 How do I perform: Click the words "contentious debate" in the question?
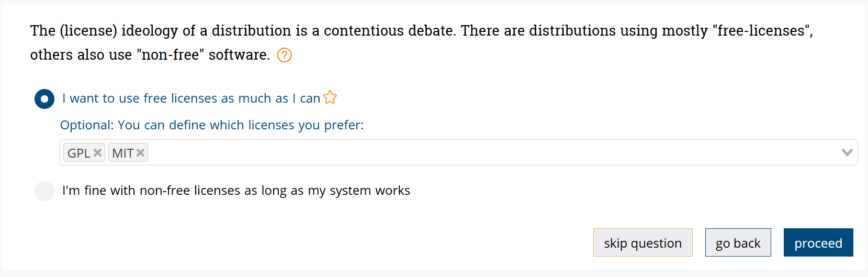[390, 31]
